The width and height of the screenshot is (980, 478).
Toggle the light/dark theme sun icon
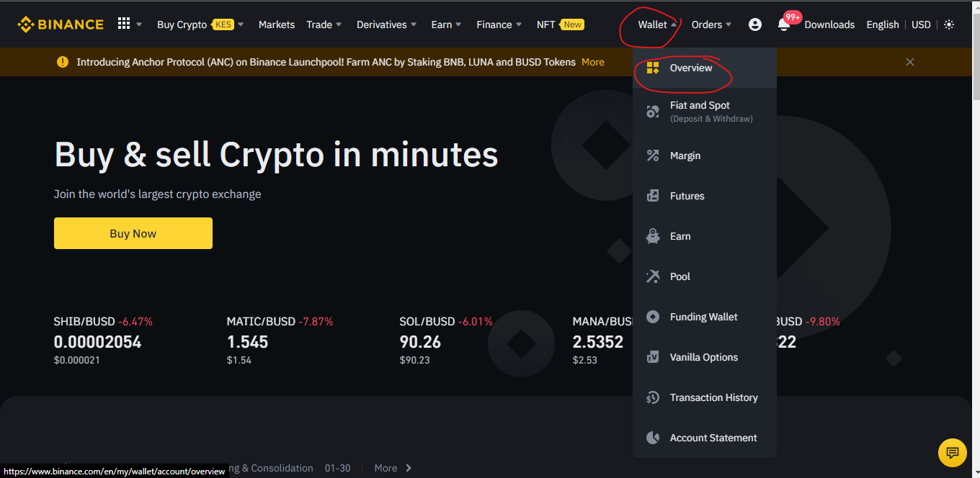(949, 24)
